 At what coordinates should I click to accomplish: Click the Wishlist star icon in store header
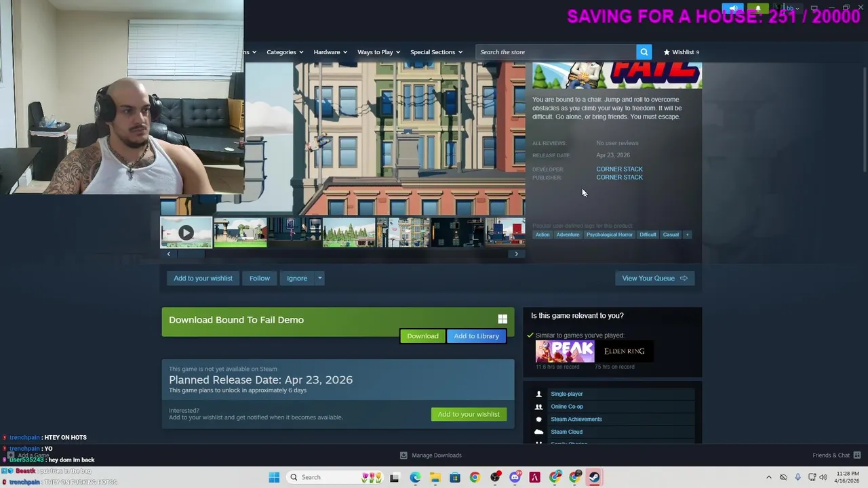pos(667,52)
